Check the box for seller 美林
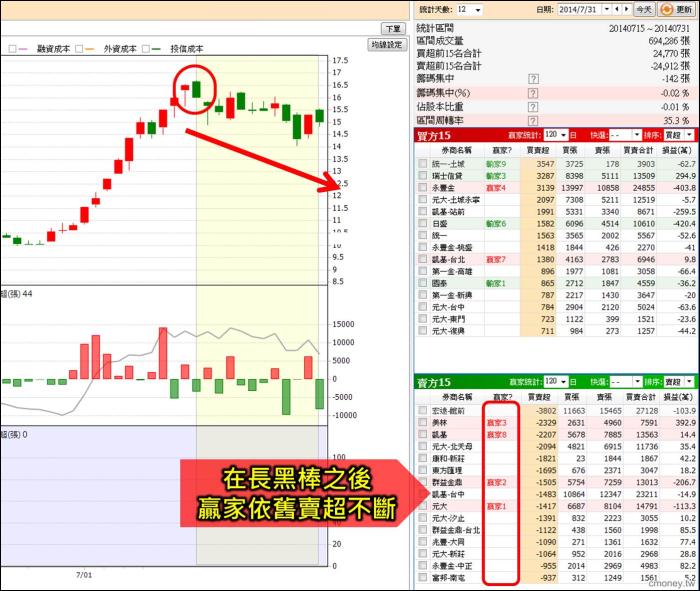 pyautogui.click(x=422, y=422)
